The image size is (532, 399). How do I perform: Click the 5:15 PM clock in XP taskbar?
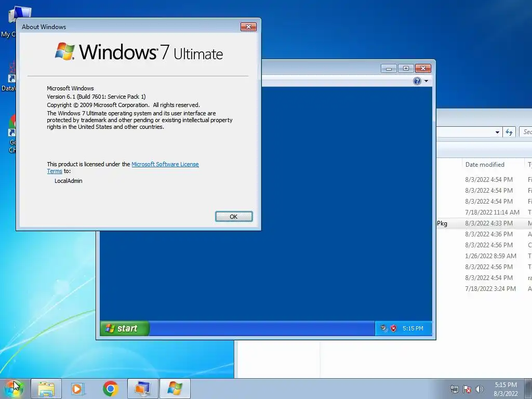[413, 328]
